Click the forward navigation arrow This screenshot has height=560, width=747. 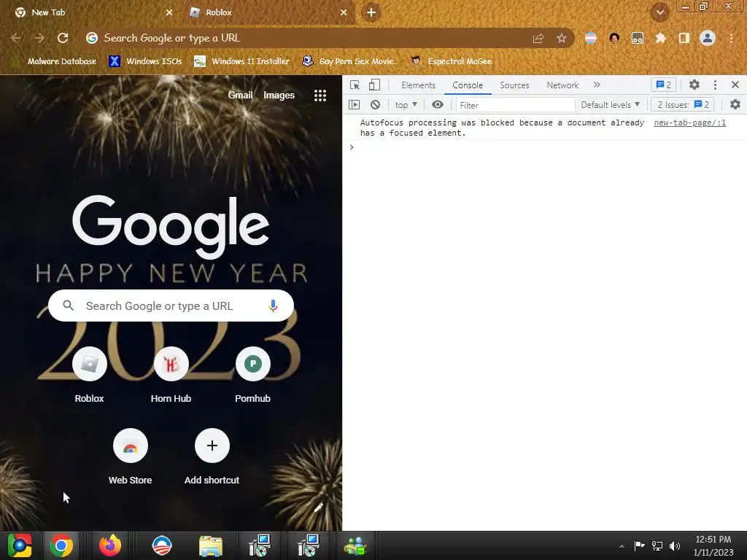coord(39,38)
